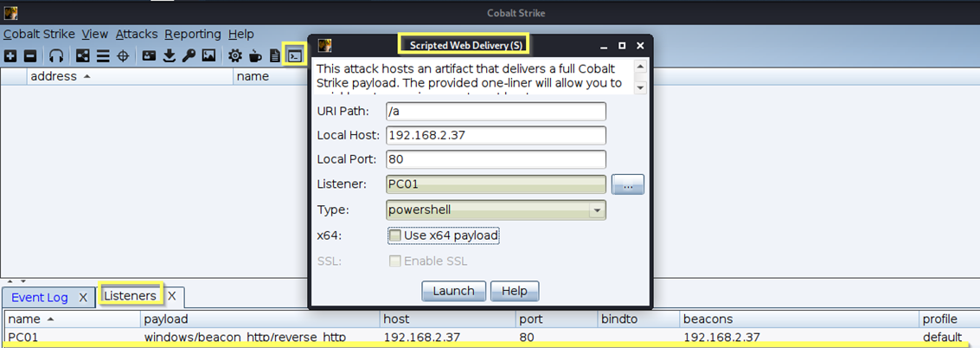The height and width of the screenshot is (348, 980).
Task: Click the ... button to choose a listener
Action: pos(627,184)
